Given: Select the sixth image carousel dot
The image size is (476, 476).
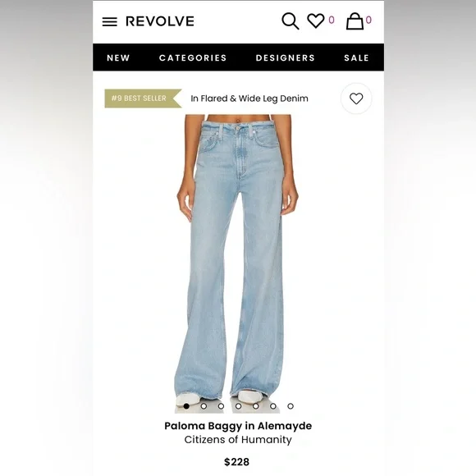Looking at the screenshot, I should point(273,406).
